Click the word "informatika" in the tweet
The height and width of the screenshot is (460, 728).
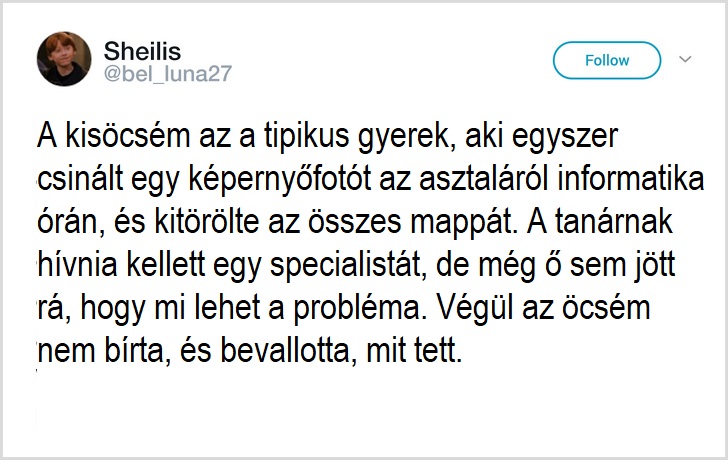coord(630,179)
